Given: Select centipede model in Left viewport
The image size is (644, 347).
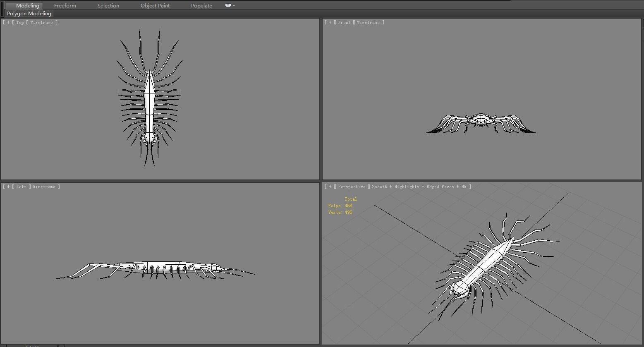Looking at the screenshot, I should point(161,266).
